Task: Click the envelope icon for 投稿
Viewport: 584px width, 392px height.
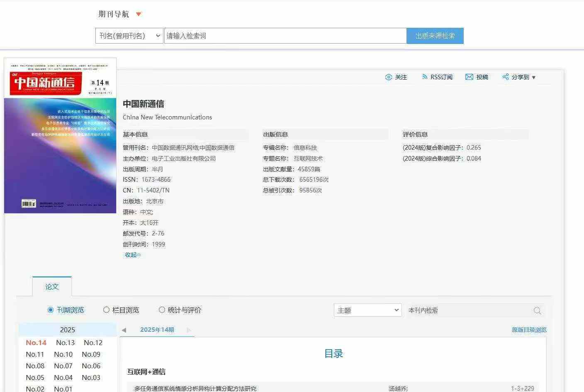Action: coord(469,77)
